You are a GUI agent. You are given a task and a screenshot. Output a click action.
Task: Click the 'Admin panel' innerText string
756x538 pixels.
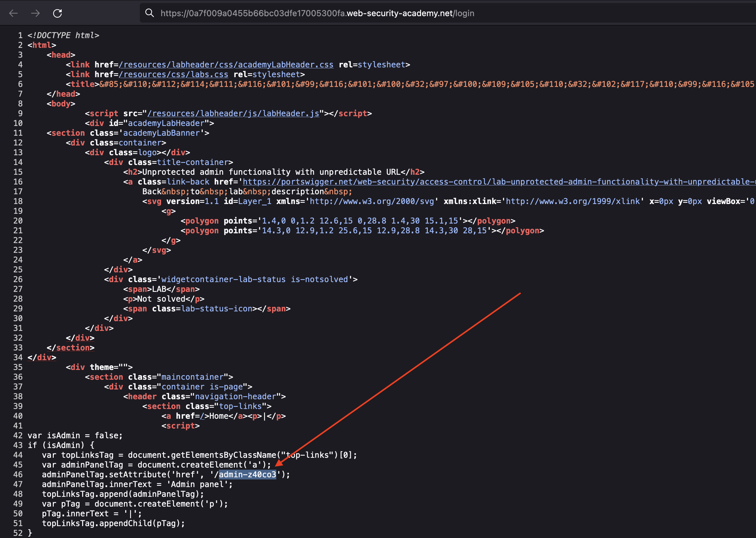[197, 484]
